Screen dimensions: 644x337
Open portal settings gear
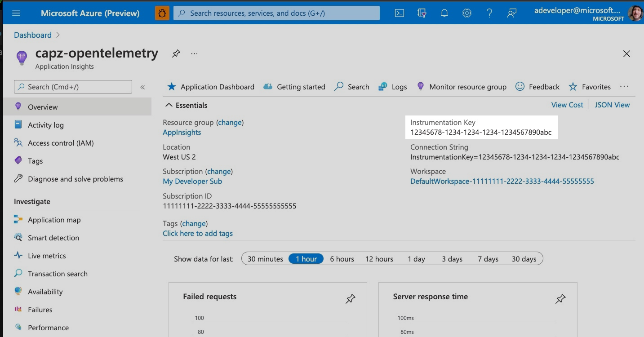(466, 13)
